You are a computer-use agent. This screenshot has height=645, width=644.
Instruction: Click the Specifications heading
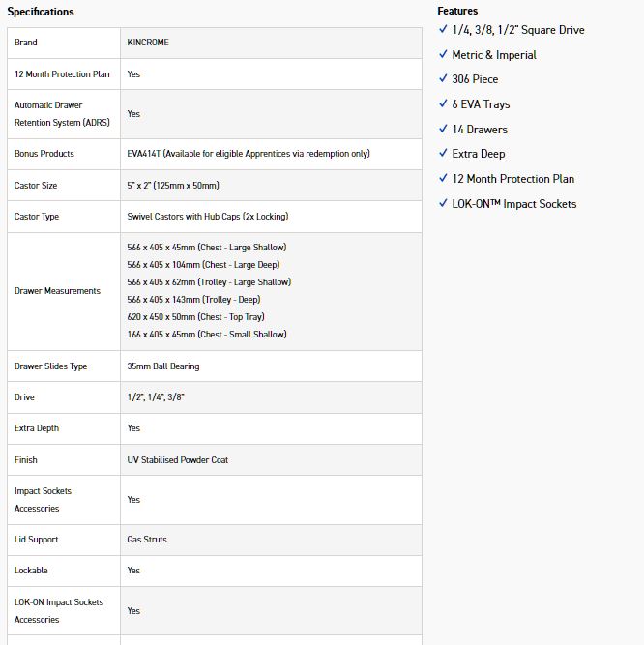click(x=41, y=12)
